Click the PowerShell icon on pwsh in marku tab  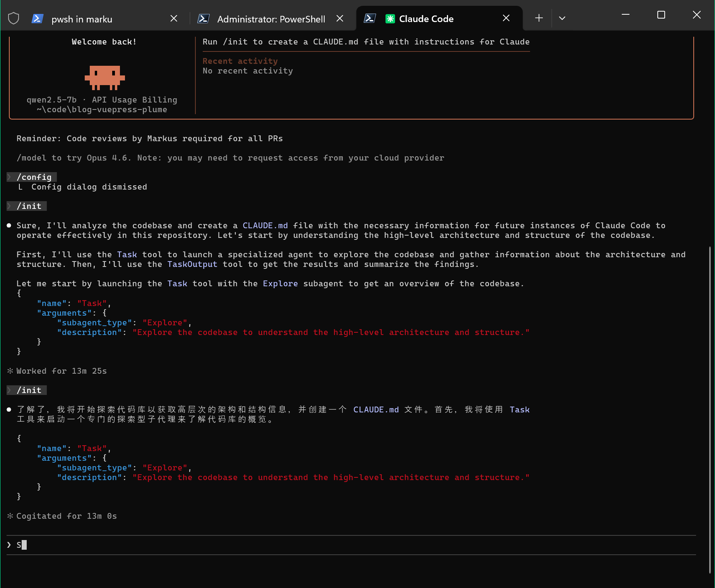point(38,18)
